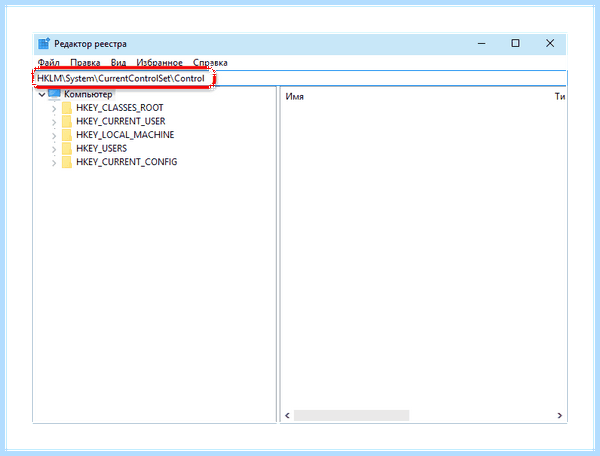Image resolution: width=600 pixels, height=456 pixels.
Task: Maximize the Редактор реестра window
Action: (515, 43)
